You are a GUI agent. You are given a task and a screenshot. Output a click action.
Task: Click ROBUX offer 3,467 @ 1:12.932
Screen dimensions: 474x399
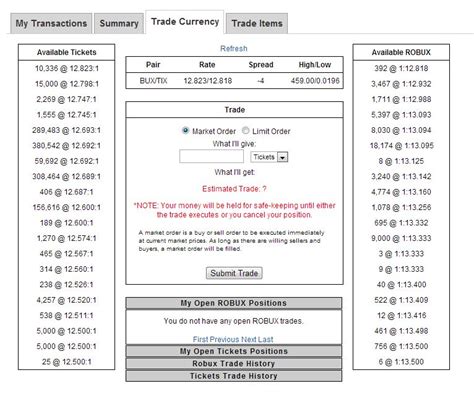click(x=401, y=84)
